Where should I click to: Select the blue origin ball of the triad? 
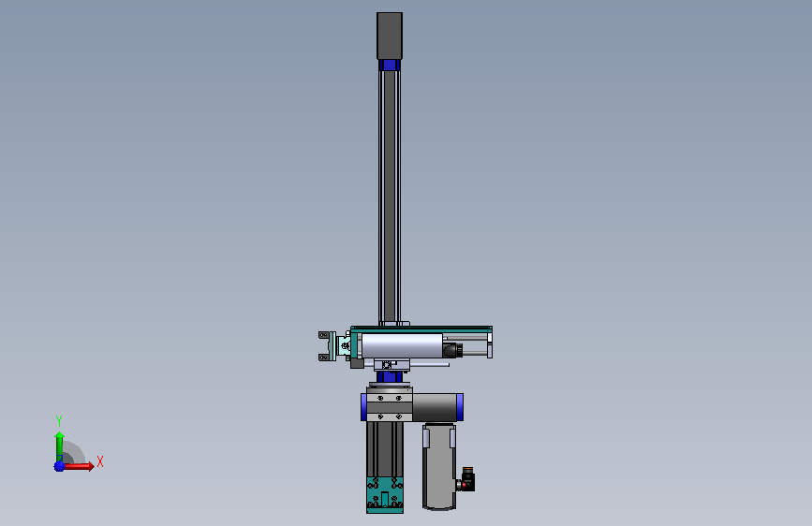pos(60,466)
